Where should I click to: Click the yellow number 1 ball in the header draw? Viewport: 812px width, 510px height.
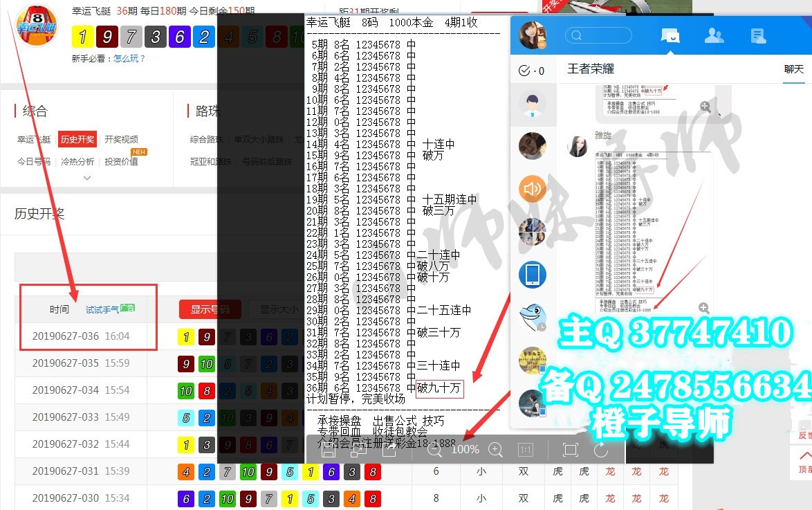click(82, 37)
